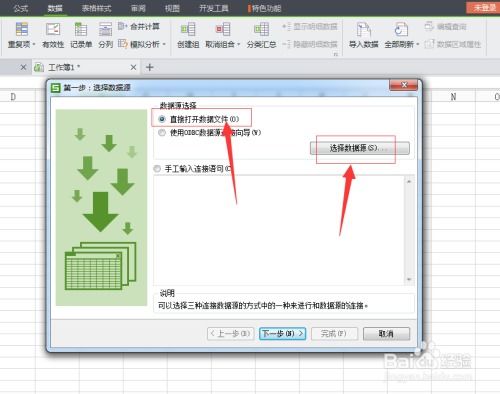500x394 pixels.
Task: Open the 分类汇总 subtotal tool
Action: [261, 35]
